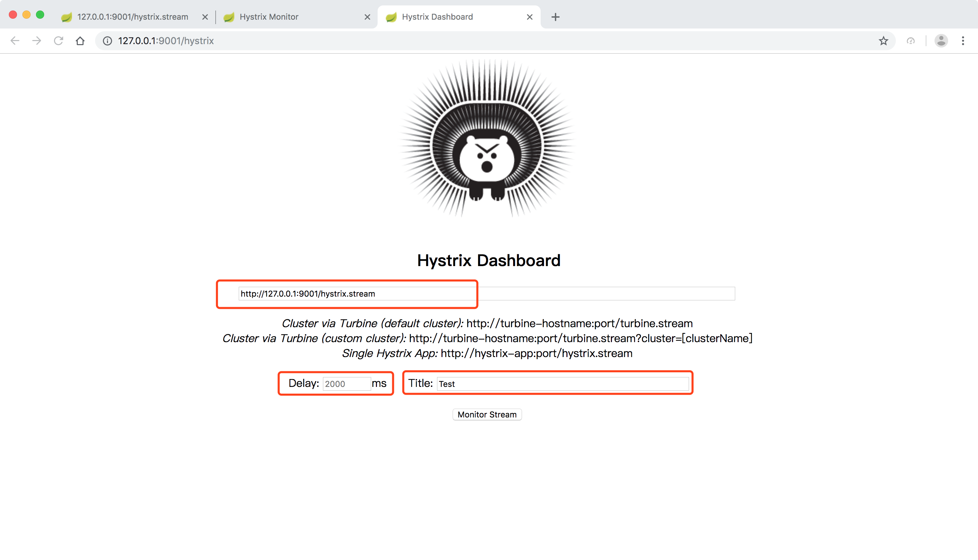The image size is (978, 560).
Task: Click the browser forward navigation arrow
Action: tap(37, 41)
